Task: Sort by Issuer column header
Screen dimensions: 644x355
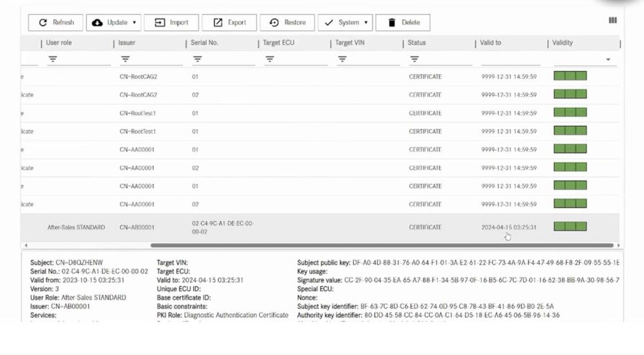Action: pyautogui.click(x=127, y=43)
